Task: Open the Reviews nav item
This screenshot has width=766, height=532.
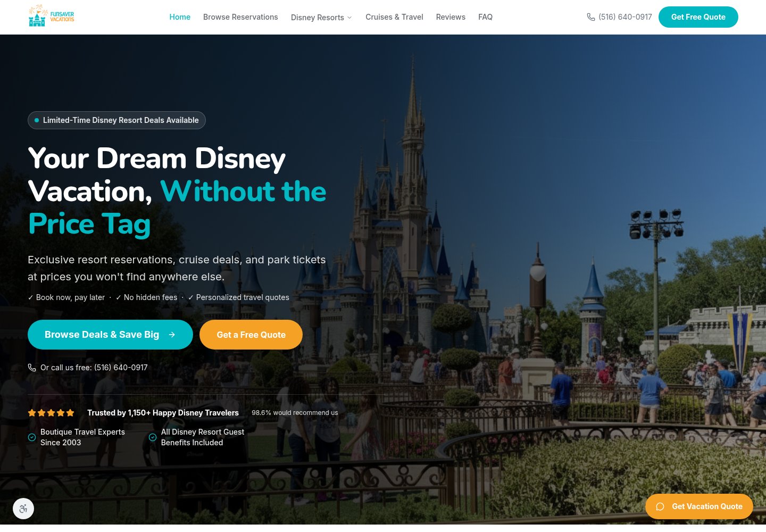Action: [451, 17]
